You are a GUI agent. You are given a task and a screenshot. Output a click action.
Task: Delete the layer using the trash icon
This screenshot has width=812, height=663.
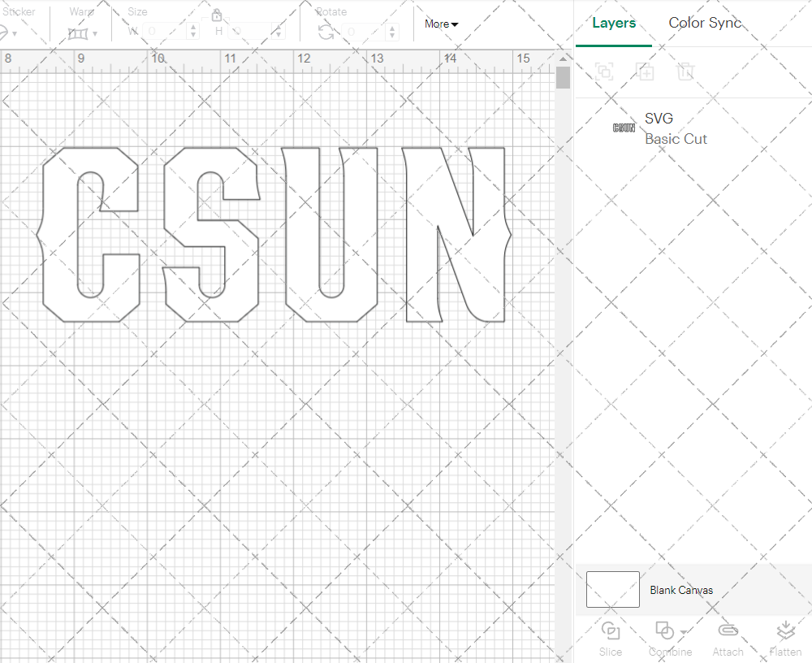click(x=686, y=71)
